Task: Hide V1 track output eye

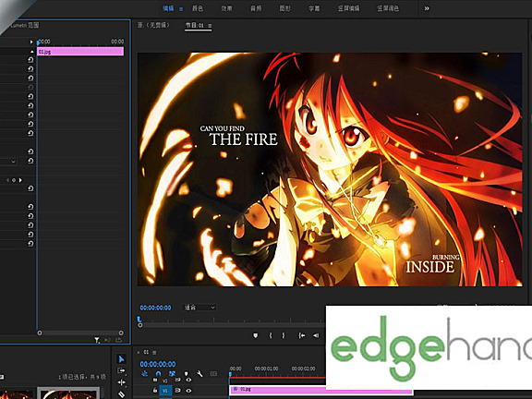Action: click(x=188, y=391)
